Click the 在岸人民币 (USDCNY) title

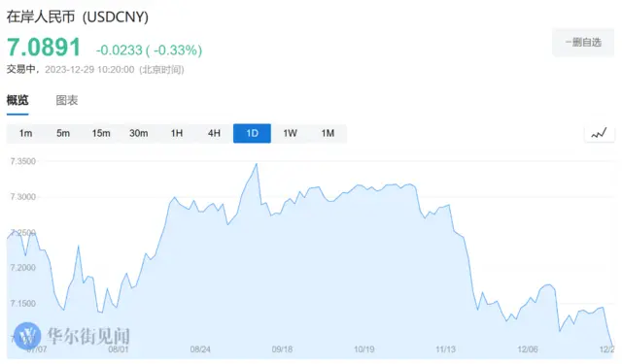78,17
